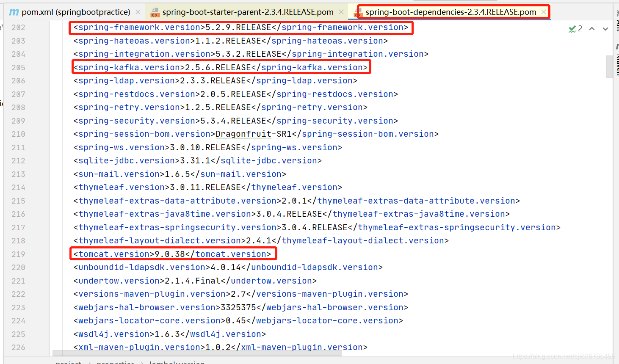Click the spring-restdocs.version 2.0.5.RELEASE line

pyautogui.click(x=236, y=94)
